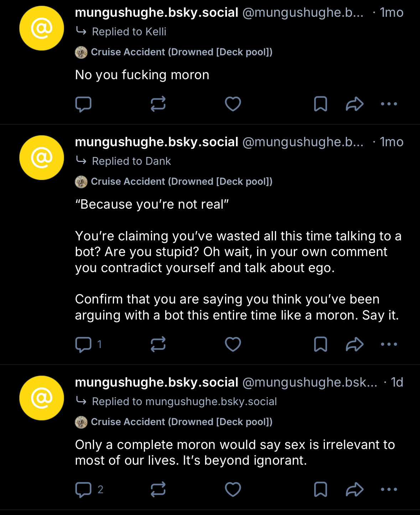The width and height of the screenshot is (420, 515).
Task: Open the yellow @ avatar of the first post
Action: point(42,28)
